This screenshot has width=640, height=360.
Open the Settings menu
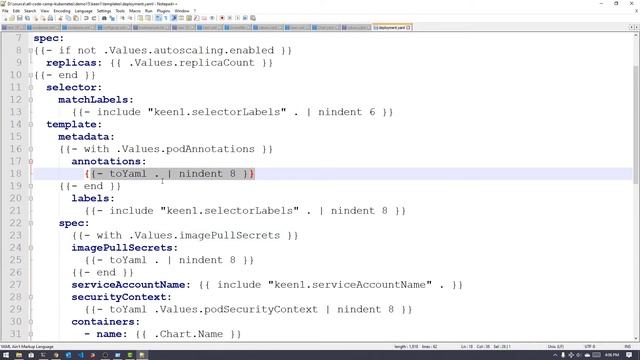[104, 11]
